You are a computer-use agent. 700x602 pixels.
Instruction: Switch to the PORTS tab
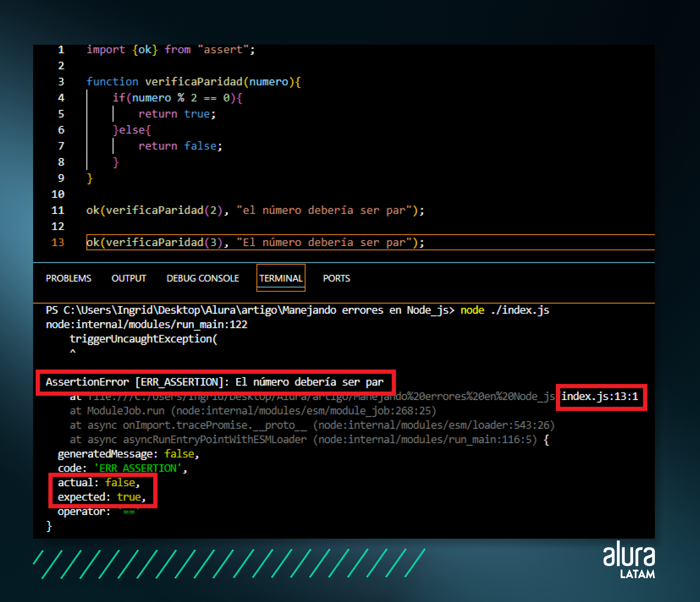click(336, 278)
